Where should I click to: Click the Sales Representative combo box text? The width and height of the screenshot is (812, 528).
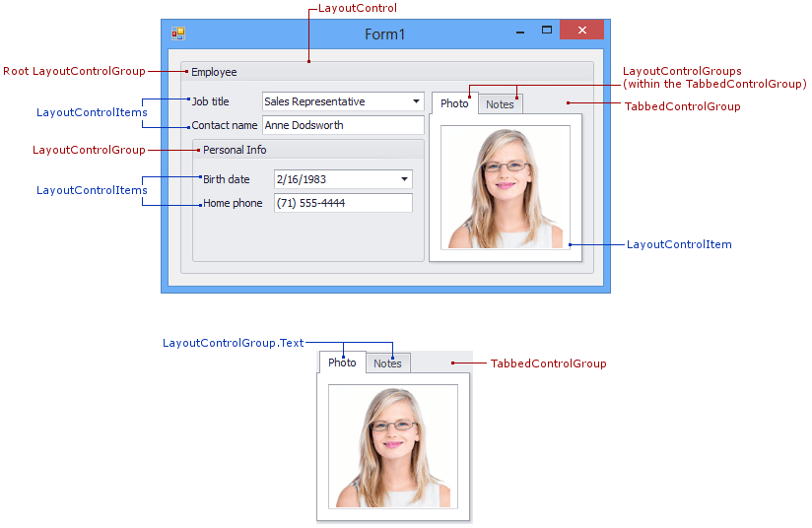(315, 101)
